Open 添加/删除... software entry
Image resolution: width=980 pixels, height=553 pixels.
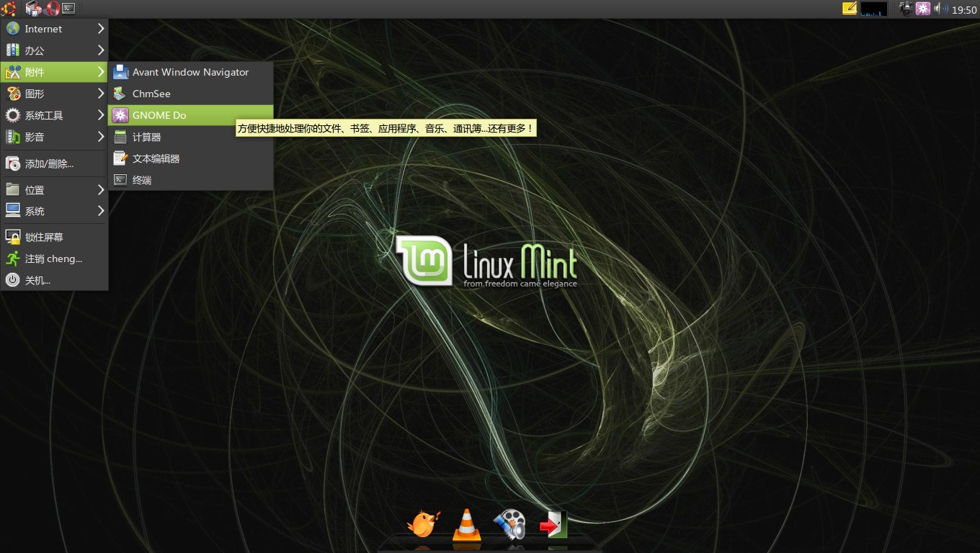(x=55, y=163)
